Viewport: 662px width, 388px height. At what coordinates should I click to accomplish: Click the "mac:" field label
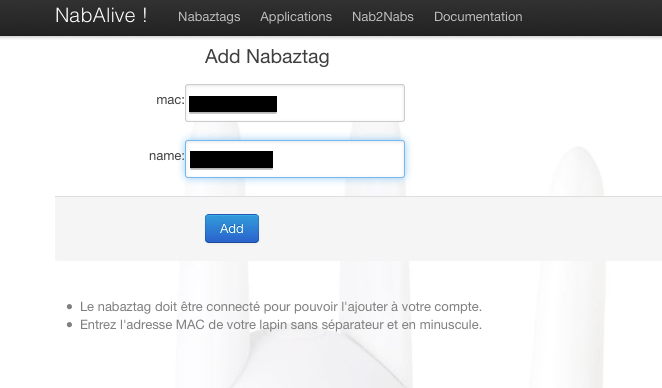[x=170, y=100]
